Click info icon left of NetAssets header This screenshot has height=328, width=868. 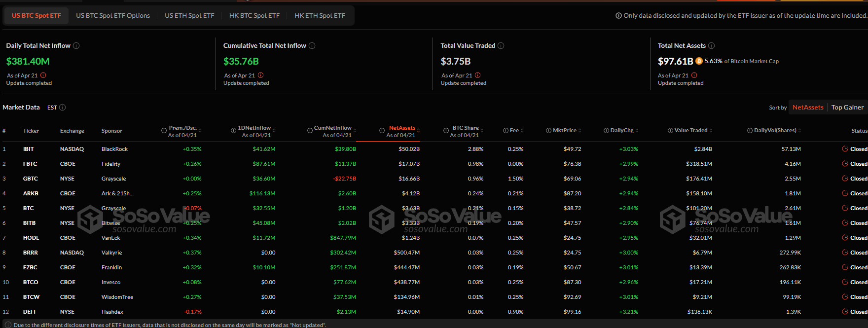pos(382,131)
